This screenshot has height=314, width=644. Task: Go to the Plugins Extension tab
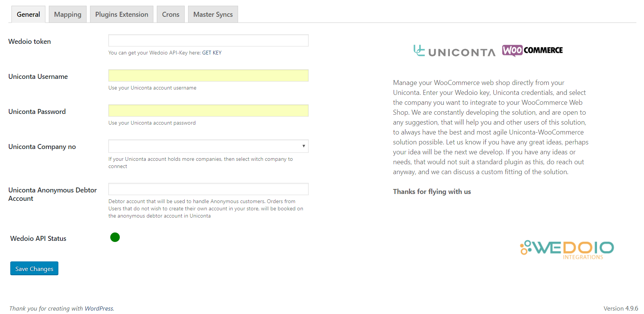[x=122, y=14]
